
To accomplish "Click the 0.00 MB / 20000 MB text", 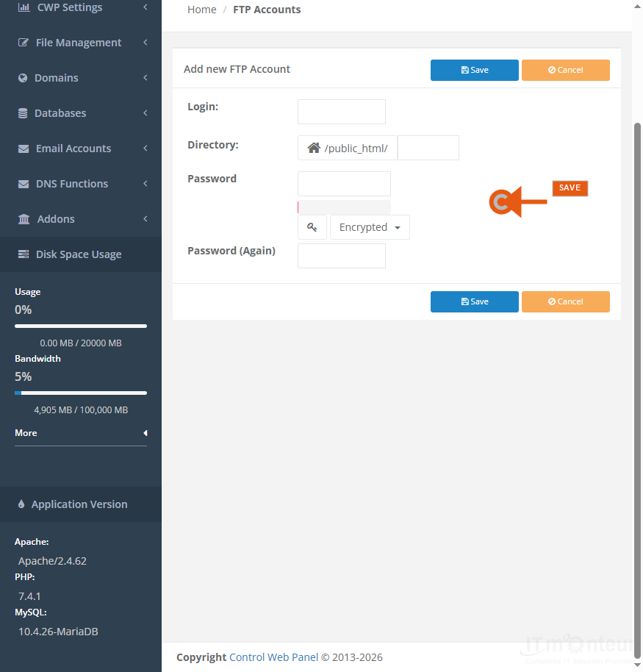I will (x=81, y=343).
